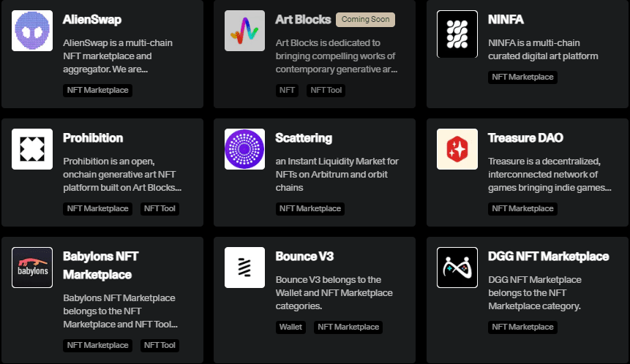
Task: Open the Bounce V3 spring icon
Action: pyautogui.click(x=244, y=268)
